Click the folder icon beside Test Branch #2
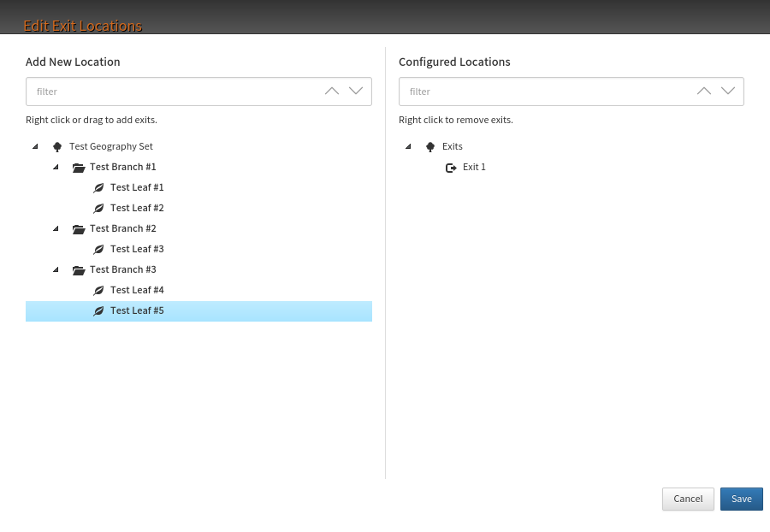Image resolution: width=770 pixels, height=532 pixels. (79, 228)
